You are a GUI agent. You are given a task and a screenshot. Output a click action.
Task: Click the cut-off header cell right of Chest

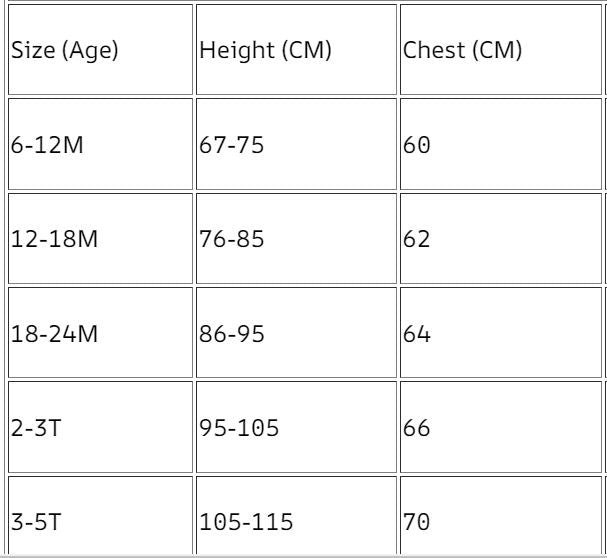pos(605,50)
